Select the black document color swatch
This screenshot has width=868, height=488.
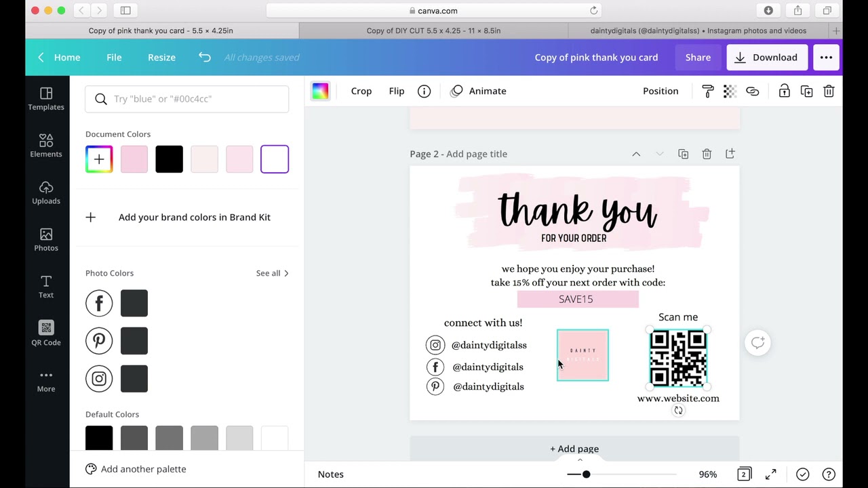point(169,159)
